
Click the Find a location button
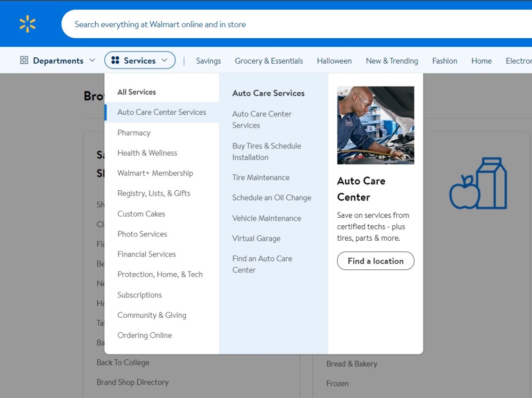(376, 261)
